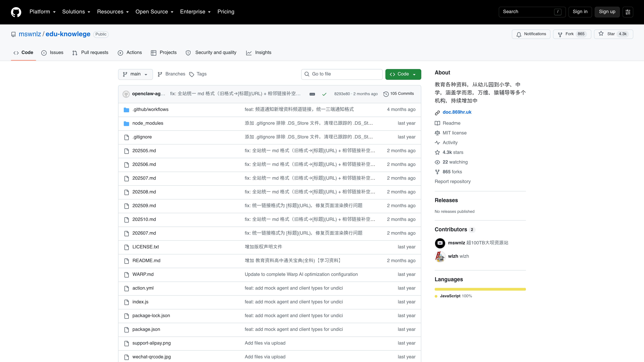Expand the Enterprise menu

pos(195,12)
